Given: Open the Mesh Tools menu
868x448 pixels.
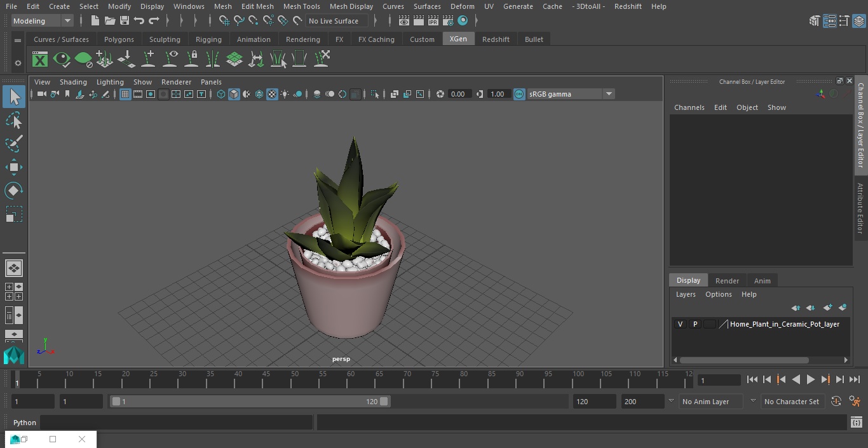Looking at the screenshot, I should pyautogui.click(x=301, y=6).
